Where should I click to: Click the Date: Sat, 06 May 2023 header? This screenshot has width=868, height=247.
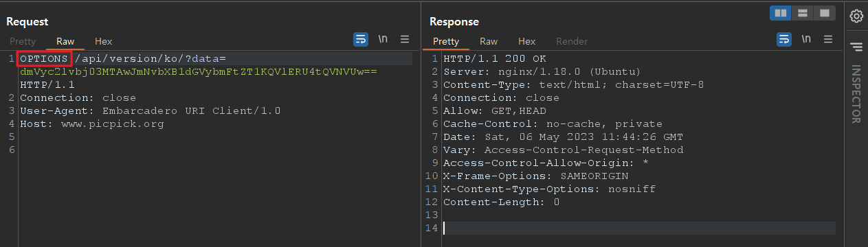563,137
